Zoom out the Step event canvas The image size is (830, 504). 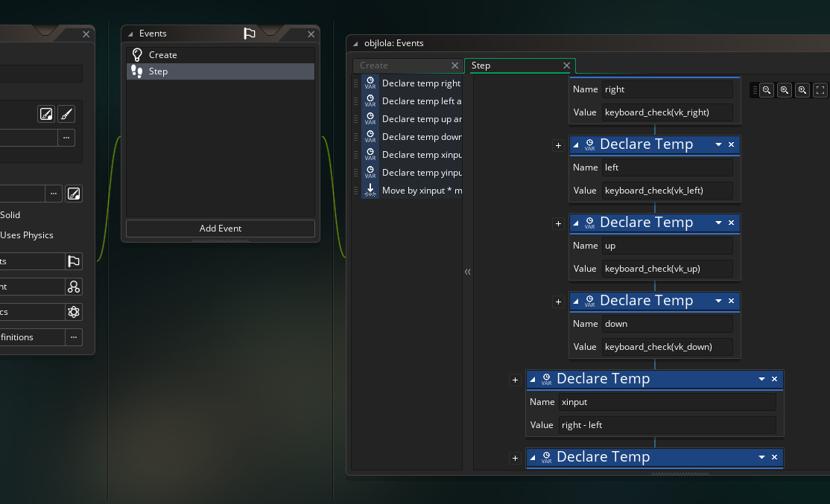[767, 90]
